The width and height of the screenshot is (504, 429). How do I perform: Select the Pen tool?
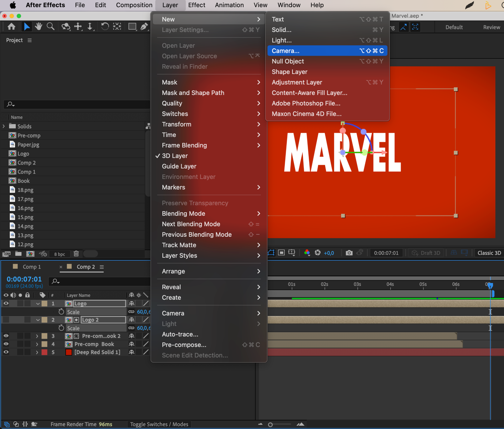[144, 26]
